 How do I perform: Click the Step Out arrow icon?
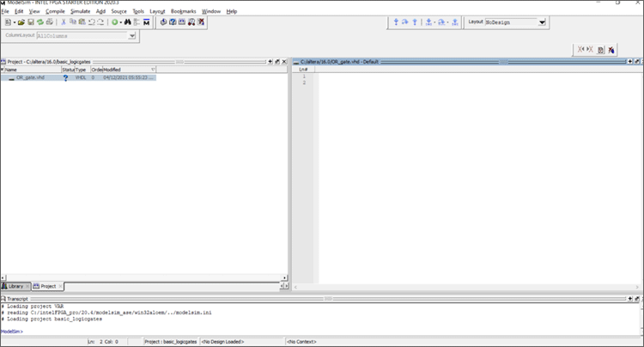(415, 22)
